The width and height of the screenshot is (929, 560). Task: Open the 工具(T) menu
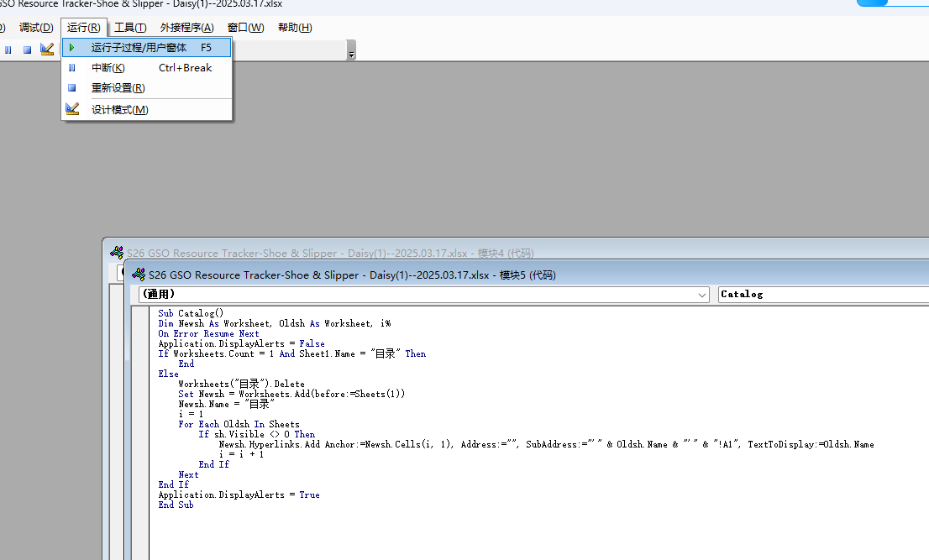[130, 27]
